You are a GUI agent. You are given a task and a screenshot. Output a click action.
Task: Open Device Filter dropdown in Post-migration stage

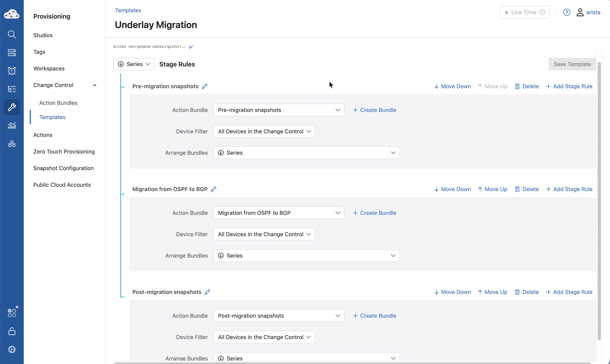pos(264,337)
